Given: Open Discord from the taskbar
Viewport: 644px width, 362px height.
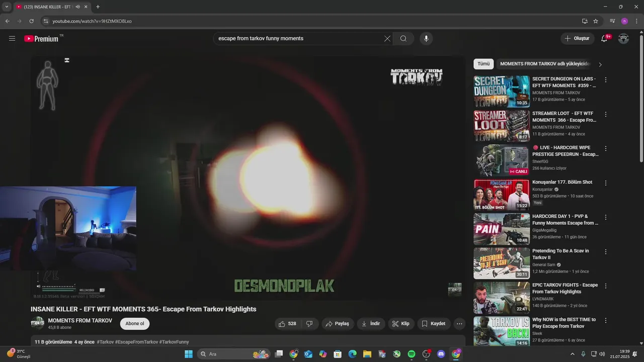Looking at the screenshot, I should click(x=441, y=354).
